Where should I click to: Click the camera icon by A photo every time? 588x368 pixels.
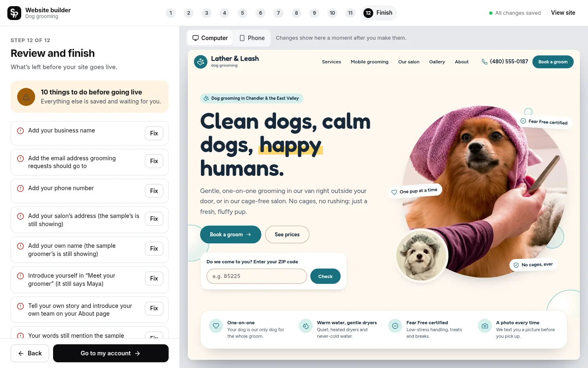click(x=485, y=326)
